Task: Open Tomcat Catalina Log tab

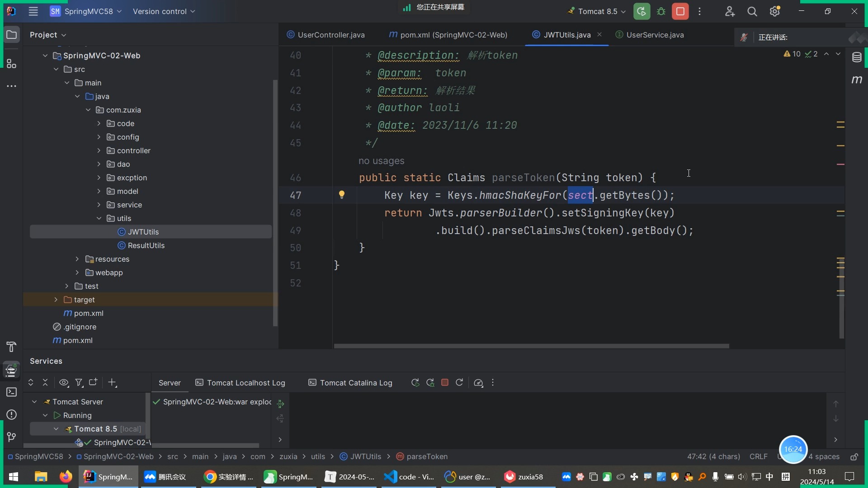Action: click(x=350, y=383)
